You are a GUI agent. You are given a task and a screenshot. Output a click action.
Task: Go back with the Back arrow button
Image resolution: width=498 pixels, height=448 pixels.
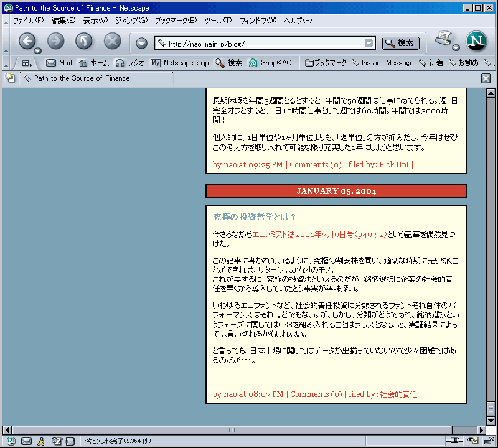[x=27, y=40]
